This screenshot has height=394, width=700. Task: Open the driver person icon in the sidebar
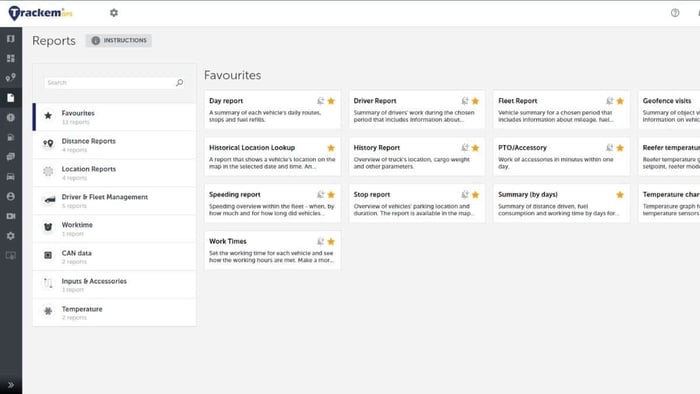[11, 196]
